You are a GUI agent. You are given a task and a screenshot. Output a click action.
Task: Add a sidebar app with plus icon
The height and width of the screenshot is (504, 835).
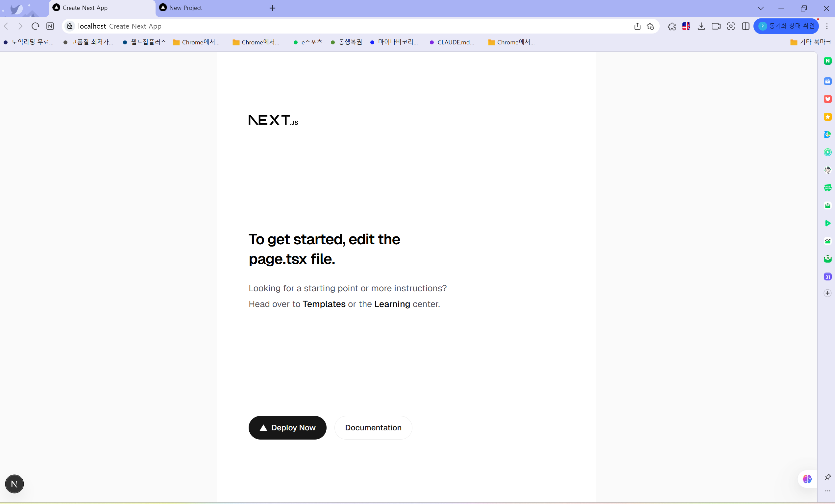[827, 293]
